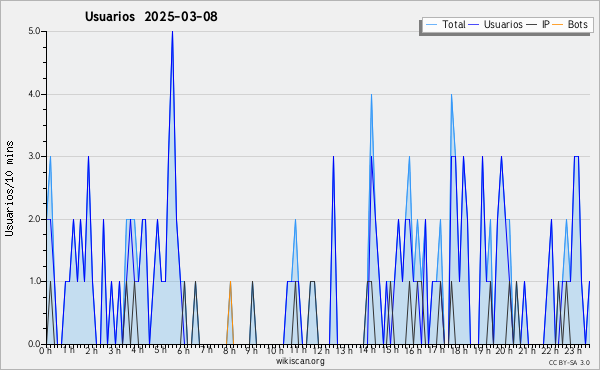Viewport: 600px width, 370px height.
Task: Click the 'CC BY-SA 3.0' license text
Action: [569, 363]
